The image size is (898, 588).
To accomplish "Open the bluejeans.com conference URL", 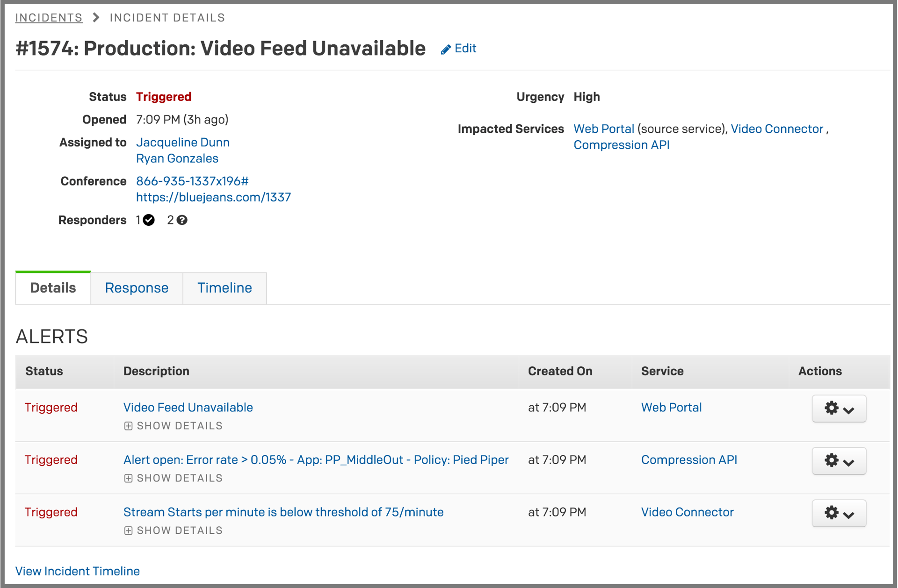I will (213, 197).
